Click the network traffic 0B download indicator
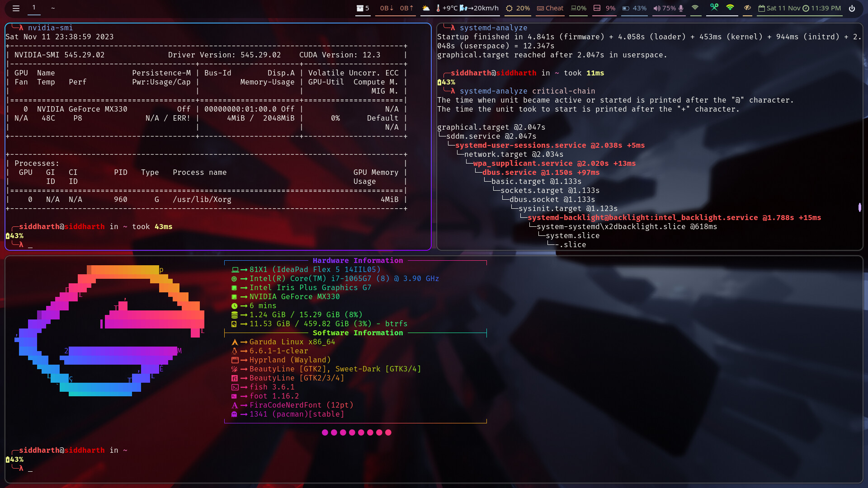 click(x=387, y=8)
